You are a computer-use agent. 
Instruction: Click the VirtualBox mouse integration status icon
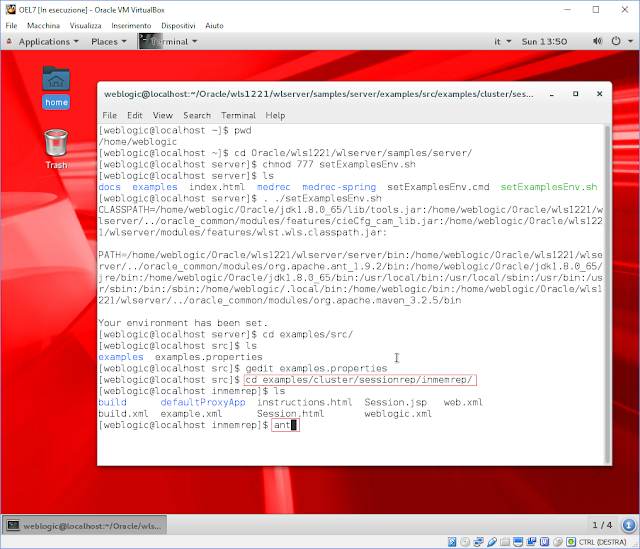(x=558, y=542)
